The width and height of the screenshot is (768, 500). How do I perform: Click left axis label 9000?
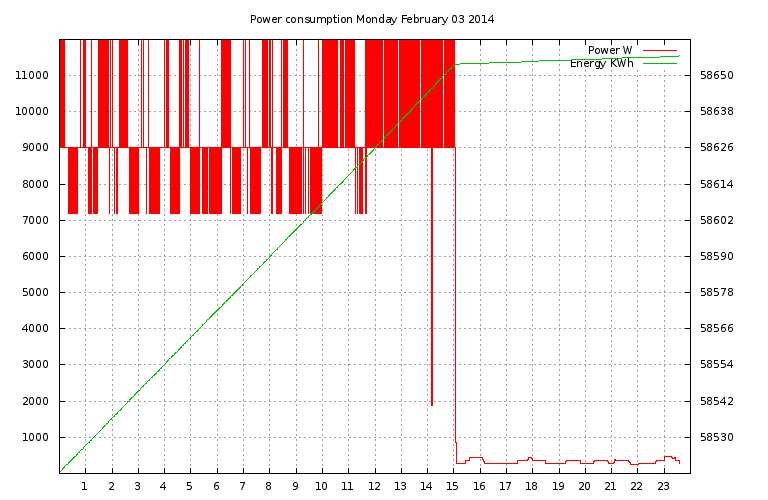pyautogui.click(x=35, y=147)
